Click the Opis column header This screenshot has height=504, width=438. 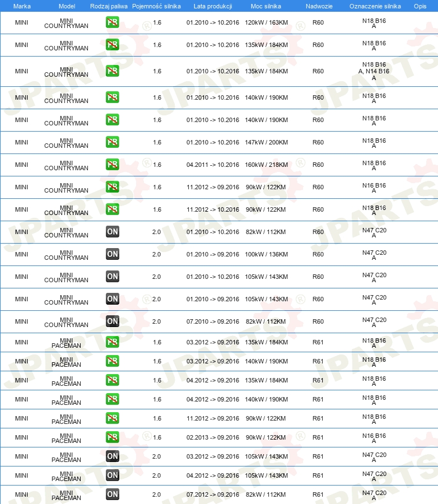(420, 6)
